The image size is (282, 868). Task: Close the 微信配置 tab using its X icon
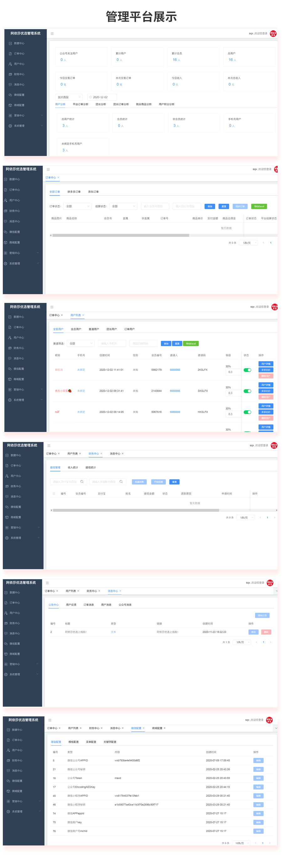coord(144,728)
